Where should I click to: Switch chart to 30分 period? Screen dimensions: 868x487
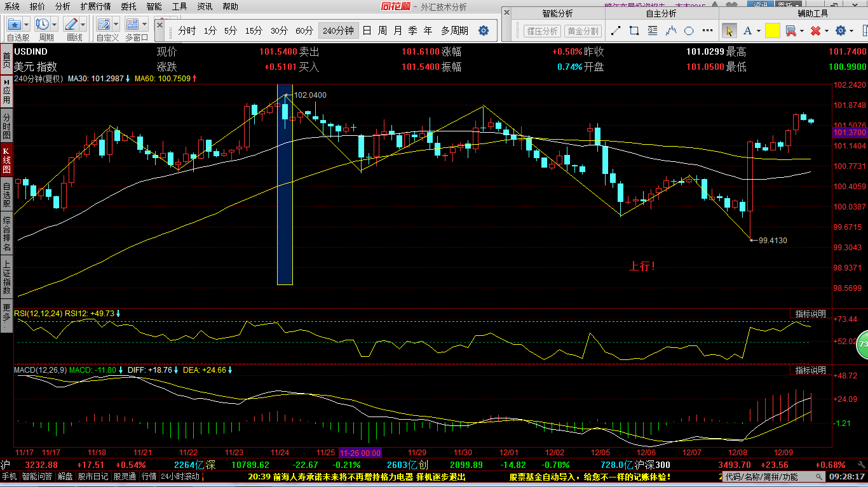(279, 30)
